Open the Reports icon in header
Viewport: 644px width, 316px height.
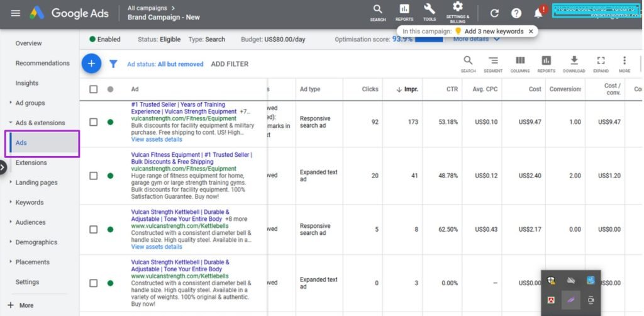[404, 9]
